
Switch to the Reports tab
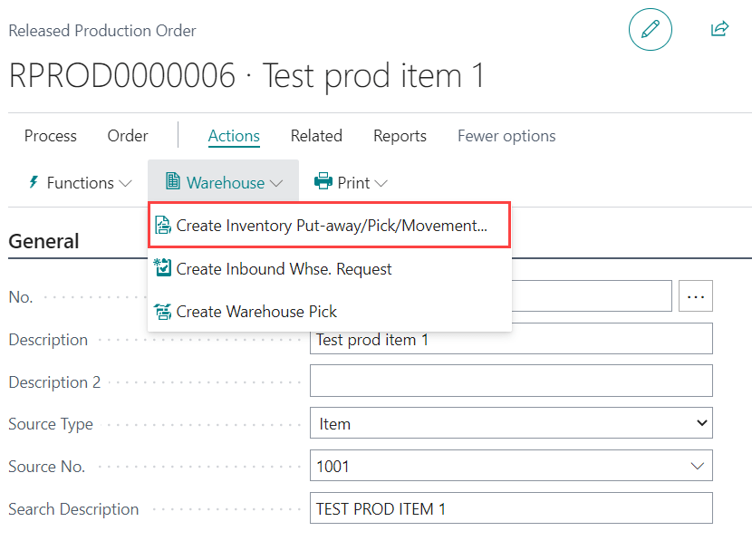(x=400, y=135)
